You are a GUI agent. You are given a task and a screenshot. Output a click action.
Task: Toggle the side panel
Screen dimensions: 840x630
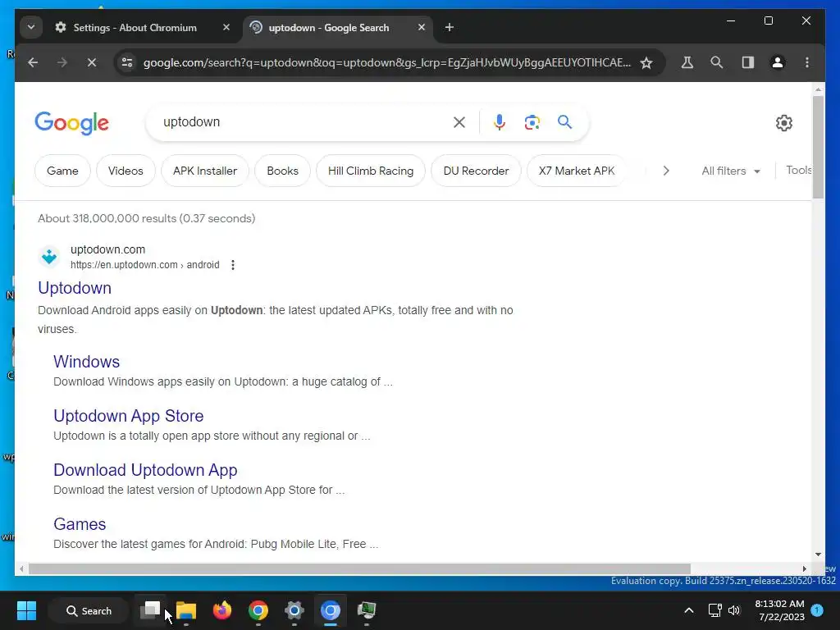[x=748, y=62]
